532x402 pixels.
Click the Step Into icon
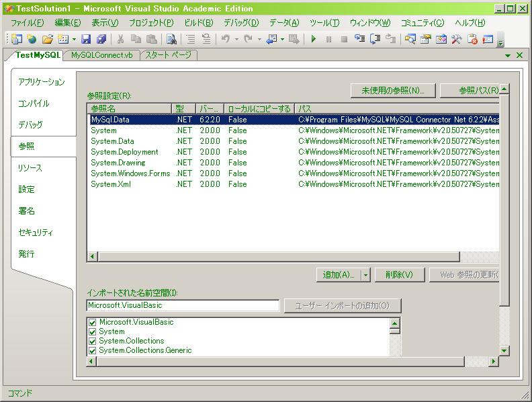[359, 39]
